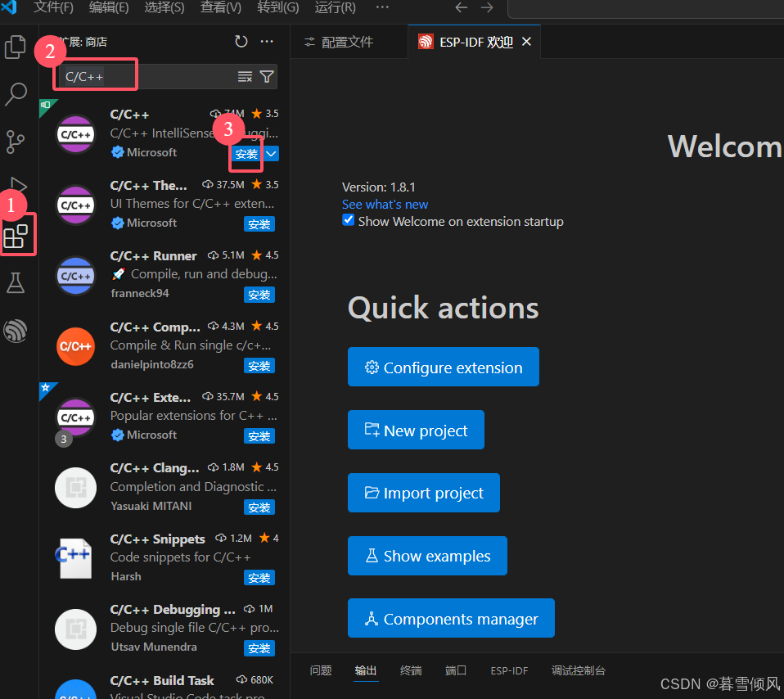Click the C/C++ Extension Pack icon
Screen dimensions: 784x699
75,417
